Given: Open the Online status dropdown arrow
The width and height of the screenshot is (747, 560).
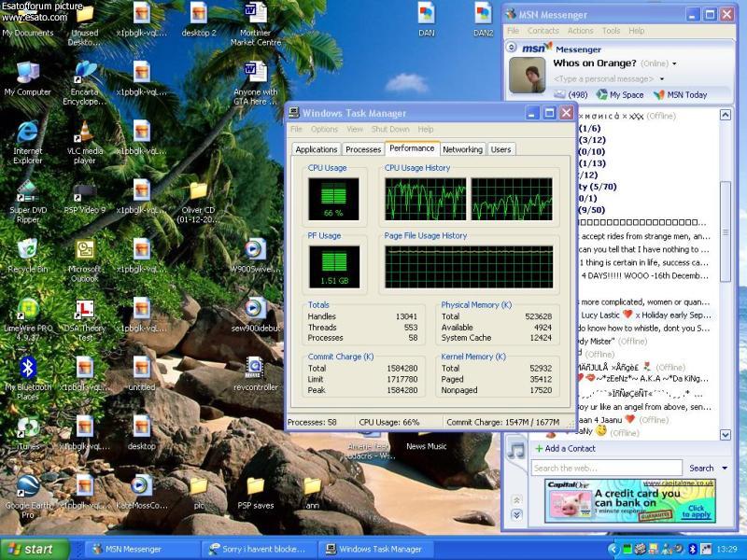Looking at the screenshot, I should [x=674, y=63].
